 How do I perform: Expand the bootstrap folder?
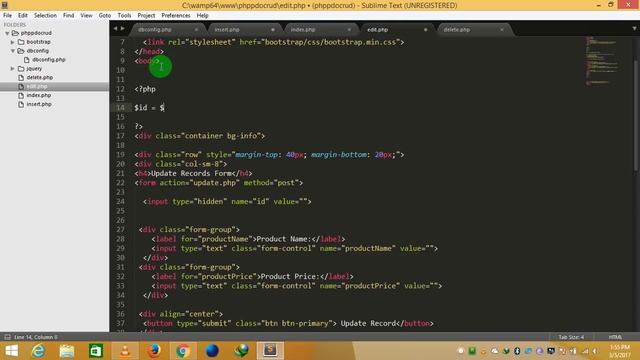coord(13,42)
